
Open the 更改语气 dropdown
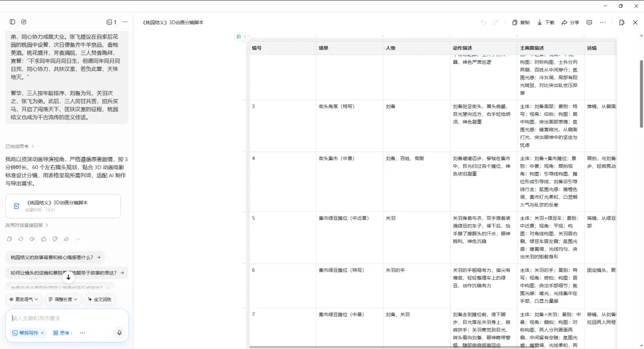23,299
